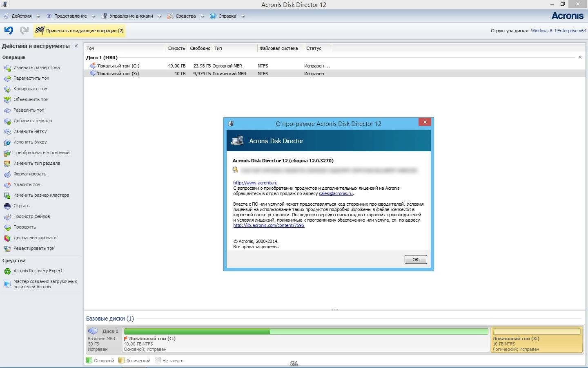Click the 'Переместить том' icon
The height and width of the screenshot is (368, 588).
(x=7, y=79)
